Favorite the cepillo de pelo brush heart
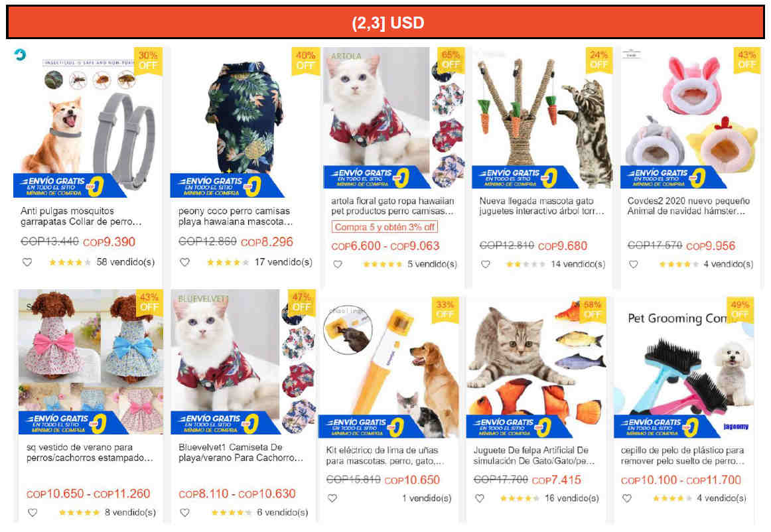The image size is (771, 532). point(627,499)
